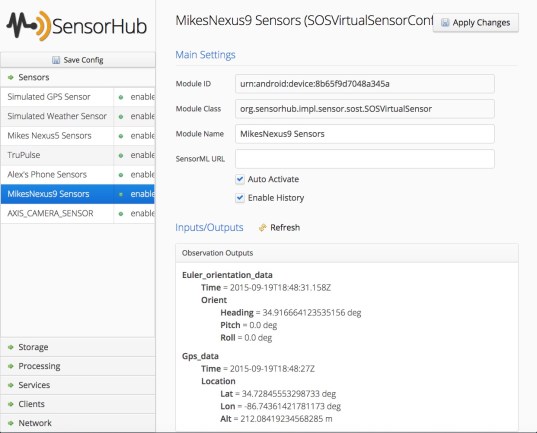Screen dimensions: 537x433
Task: Select Alex's Phone Sensors row
Action: coord(78,174)
